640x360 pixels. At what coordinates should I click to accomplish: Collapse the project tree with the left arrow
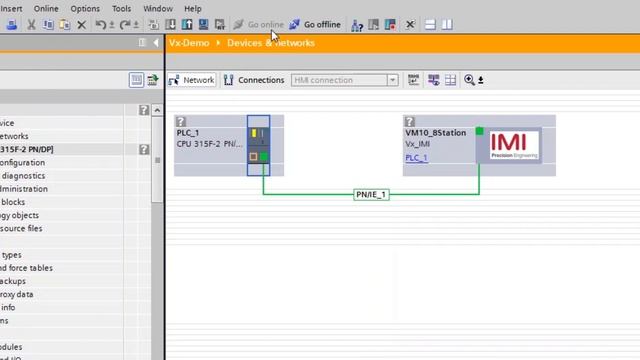click(x=156, y=42)
